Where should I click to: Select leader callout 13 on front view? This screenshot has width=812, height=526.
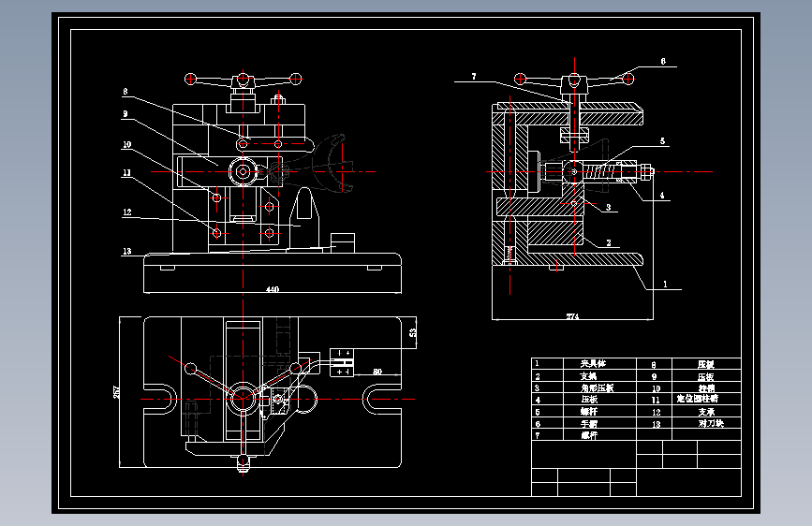click(126, 251)
